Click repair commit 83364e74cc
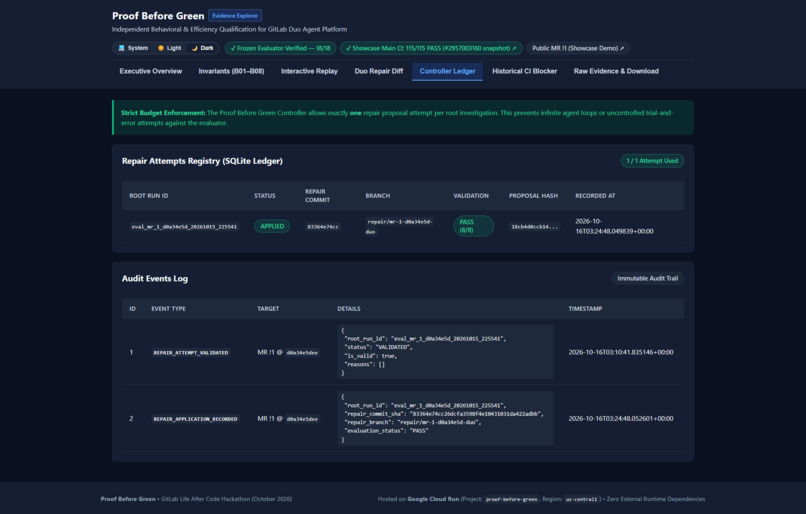Screen dimensions: 806x514 (x=323, y=227)
